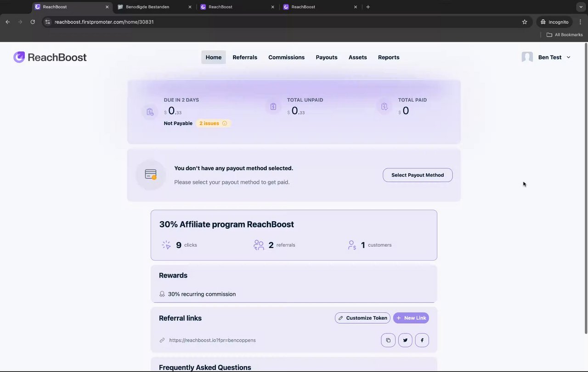Click the Due in 2 days clipboard icon

(x=150, y=112)
